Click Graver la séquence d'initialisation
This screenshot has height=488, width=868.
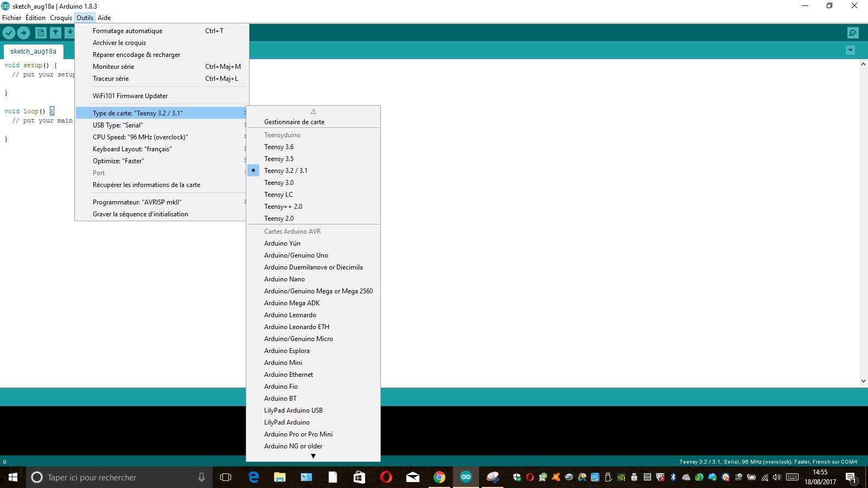(x=162, y=214)
